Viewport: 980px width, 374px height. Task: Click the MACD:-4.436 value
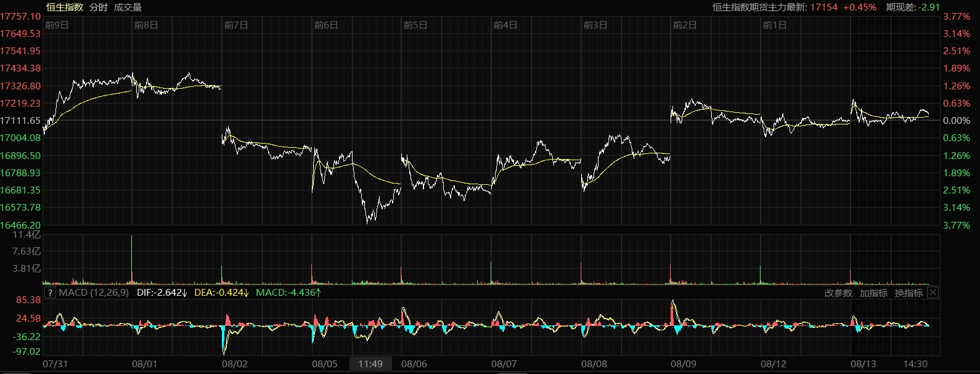(288, 293)
